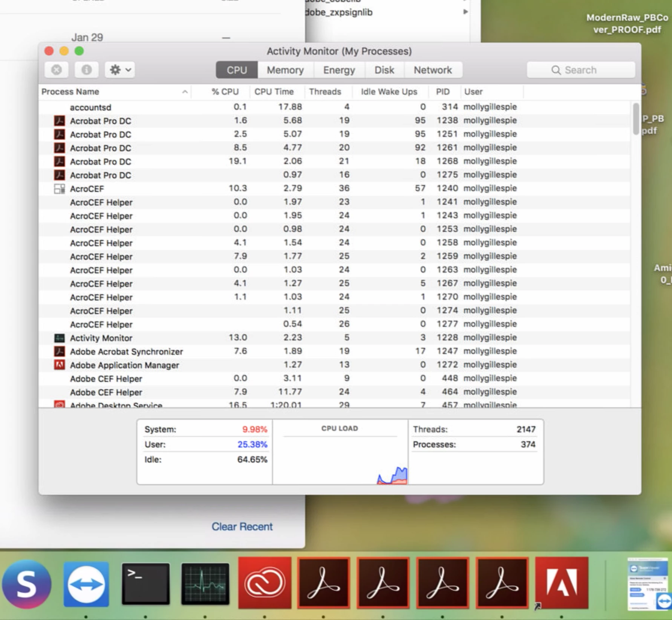
Task: Click 19.1 CPU value for Acrobat PID 1268
Action: [237, 161]
